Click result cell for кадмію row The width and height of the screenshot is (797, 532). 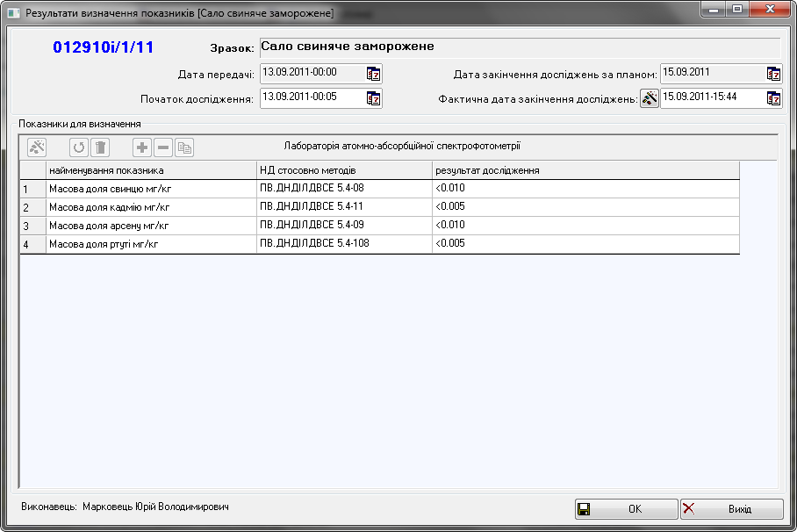pyautogui.click(x=585, y=207)
